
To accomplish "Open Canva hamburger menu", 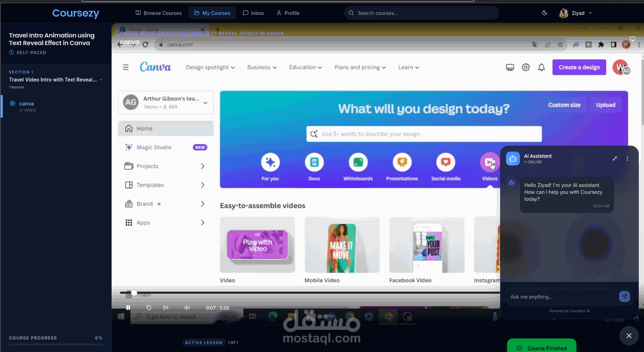I will 126,67.
